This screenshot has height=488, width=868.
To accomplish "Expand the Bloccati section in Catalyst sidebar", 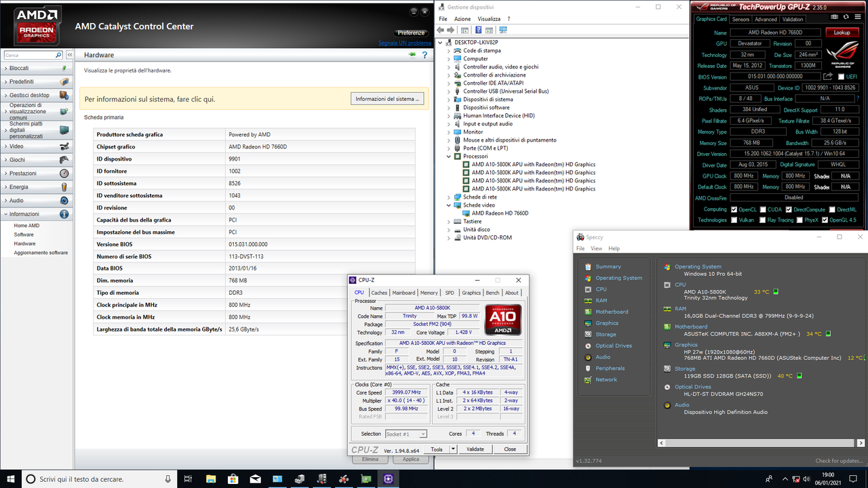I will [35, 68].
